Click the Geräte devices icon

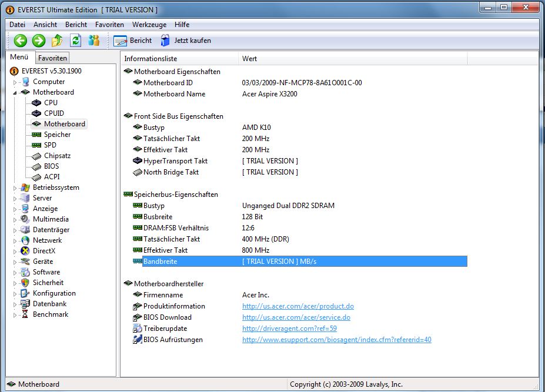pos(25,262)
